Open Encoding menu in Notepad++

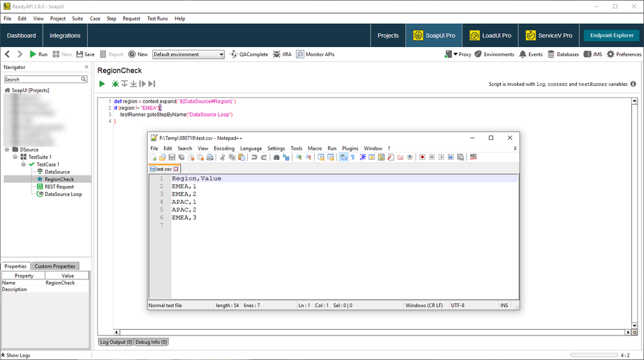coord(224,148)
